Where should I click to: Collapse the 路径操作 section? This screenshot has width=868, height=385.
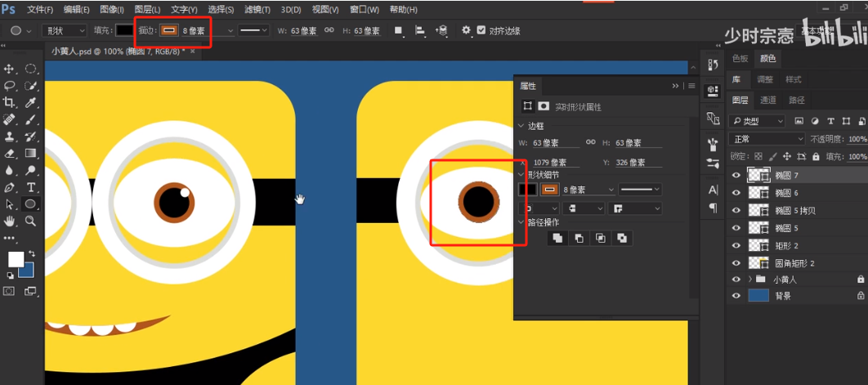(521, 222)
